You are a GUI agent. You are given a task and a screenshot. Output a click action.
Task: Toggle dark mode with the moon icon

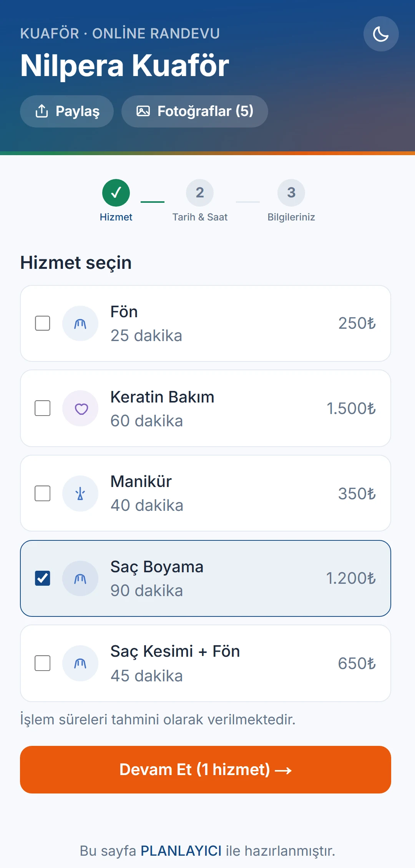[381, 34]
